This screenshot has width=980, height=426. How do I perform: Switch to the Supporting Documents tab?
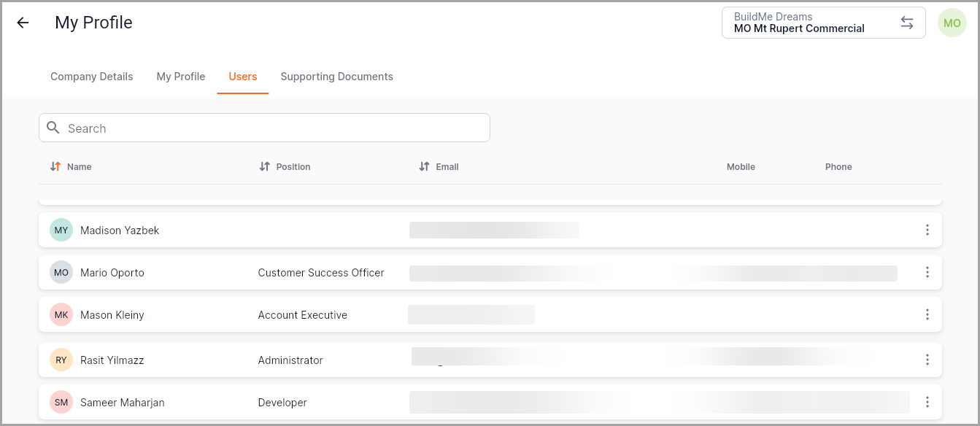(x=336, y=77)
